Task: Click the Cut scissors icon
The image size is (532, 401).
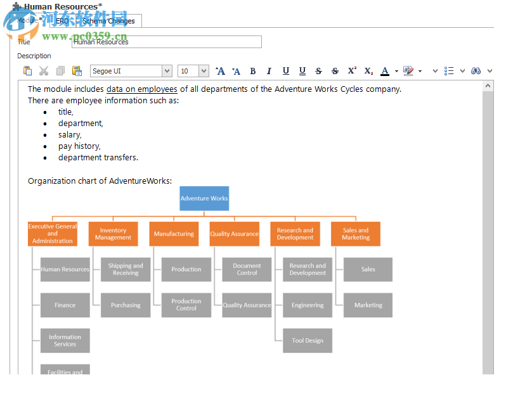Action: (44, 71)
